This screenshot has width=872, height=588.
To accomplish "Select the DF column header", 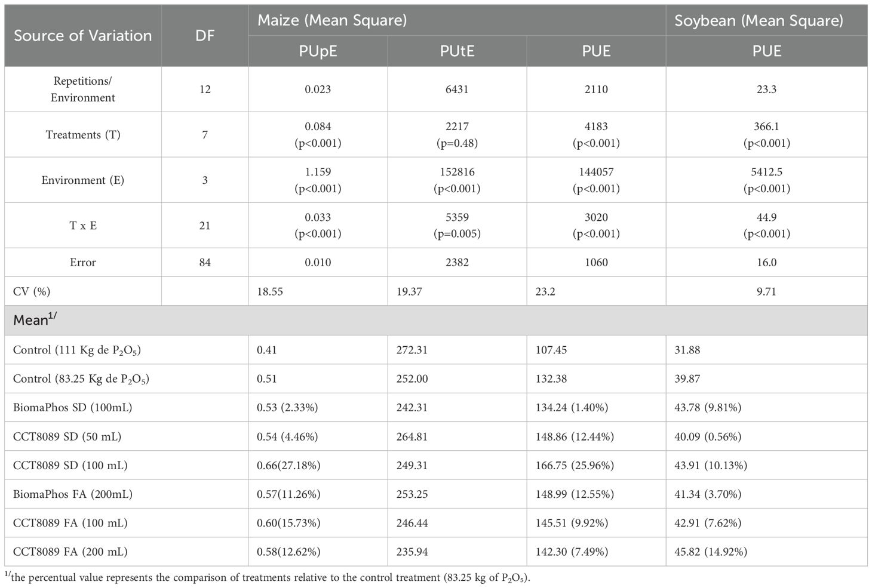I will [205, 36].
